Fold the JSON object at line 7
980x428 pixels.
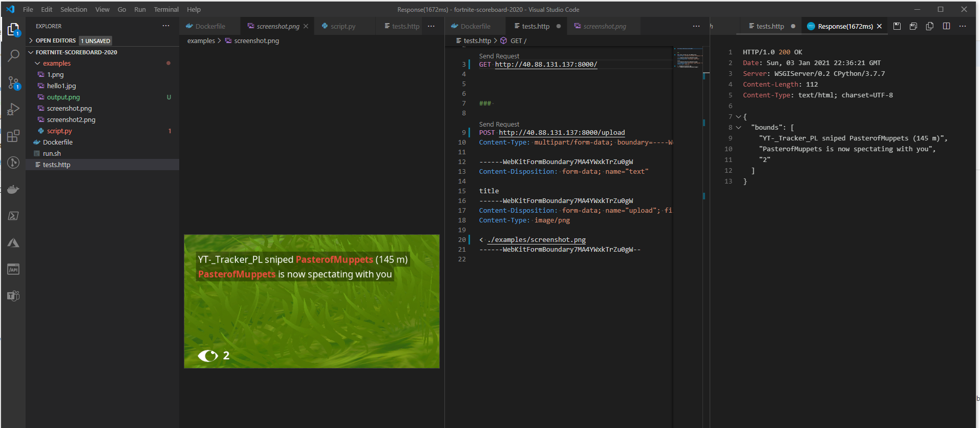(x=738, y=117)
